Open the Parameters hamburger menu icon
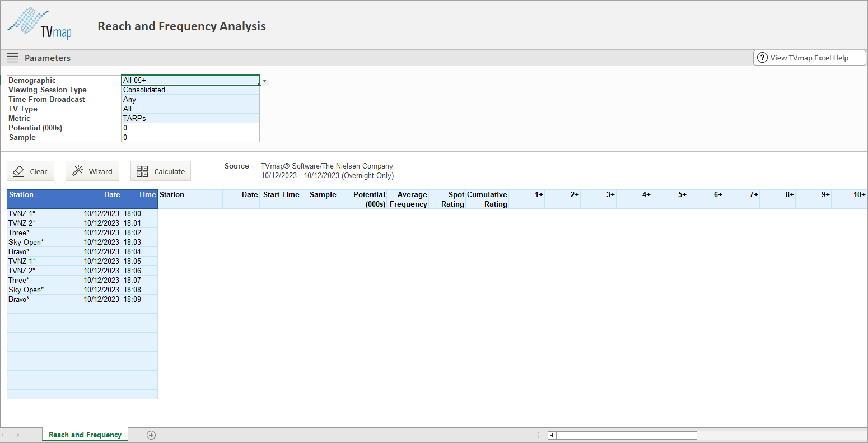This screenshot has height=443, width=868. [x=12, y=58]
